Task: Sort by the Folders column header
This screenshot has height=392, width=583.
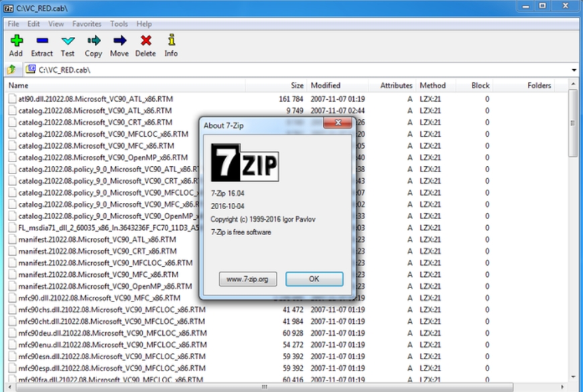Action: pyautogui.click(x=523, y=86)
